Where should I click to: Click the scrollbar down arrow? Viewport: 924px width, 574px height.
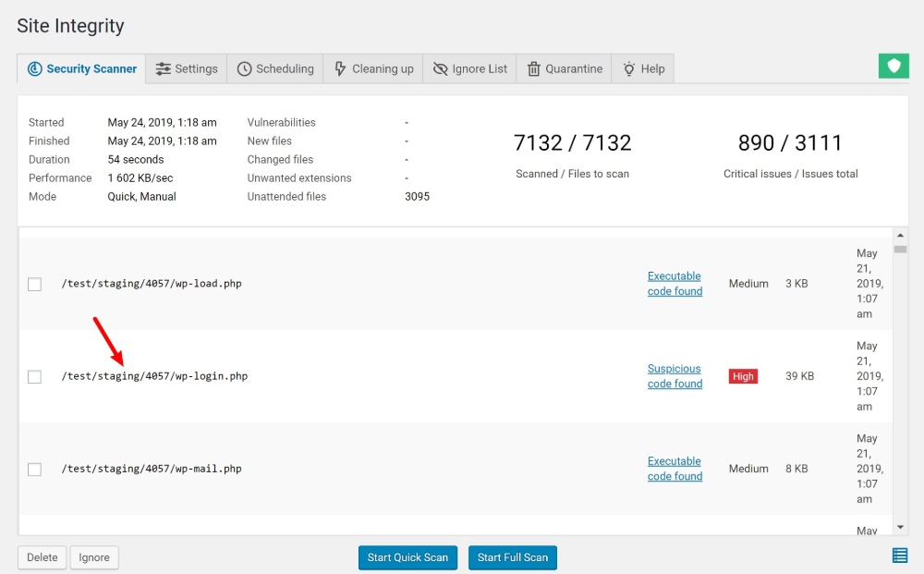[x=900, y=527]
